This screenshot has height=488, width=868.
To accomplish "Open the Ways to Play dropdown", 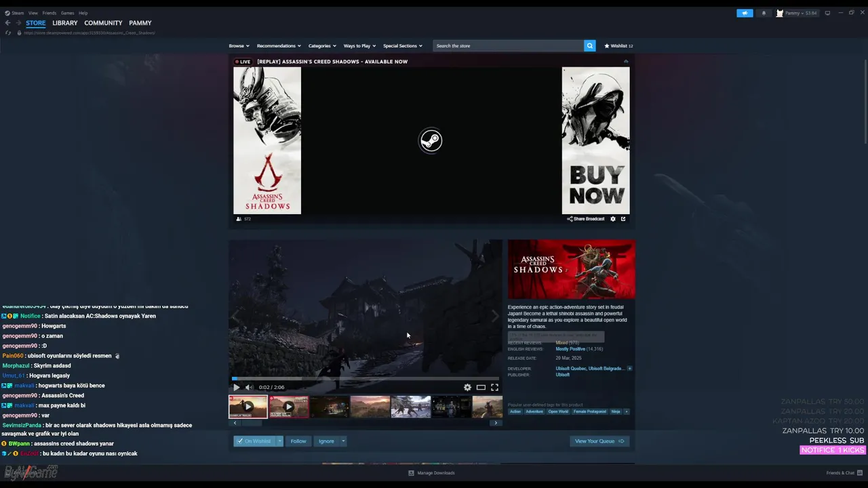I will [x=359, y=46].
